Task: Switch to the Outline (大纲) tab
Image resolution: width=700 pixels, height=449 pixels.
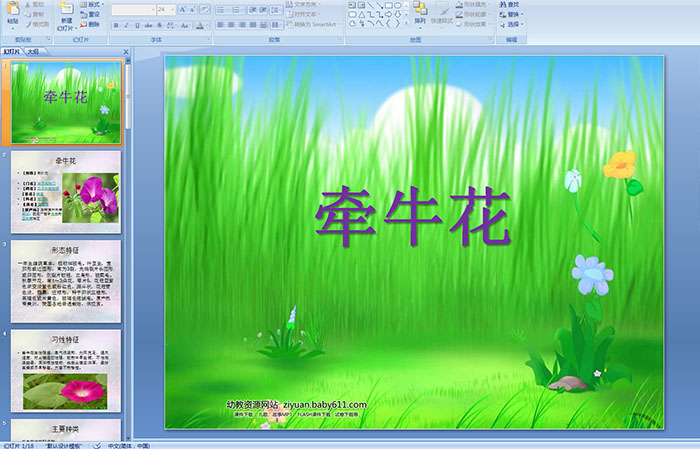Action: (x=34, y=50)
